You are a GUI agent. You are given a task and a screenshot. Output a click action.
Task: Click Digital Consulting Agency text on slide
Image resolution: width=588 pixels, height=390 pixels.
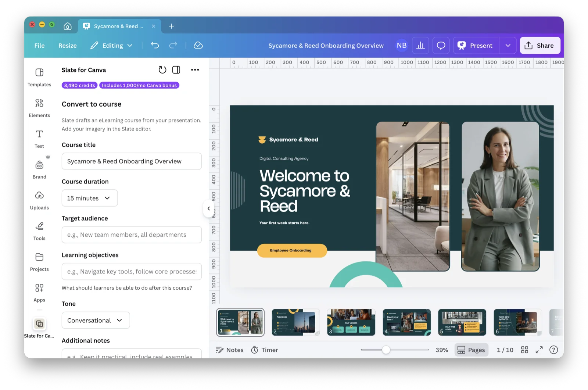pyautogui.click(x=284, y=158)
